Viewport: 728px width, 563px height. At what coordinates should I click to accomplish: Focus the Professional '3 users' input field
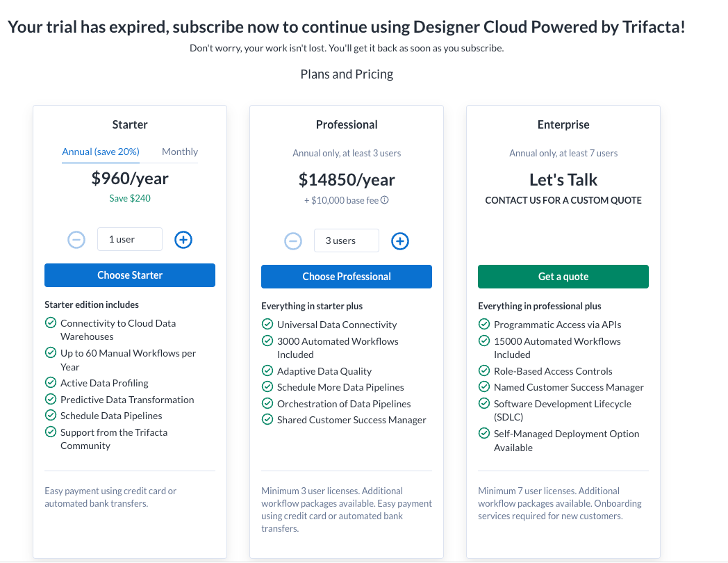pos(346,241)
